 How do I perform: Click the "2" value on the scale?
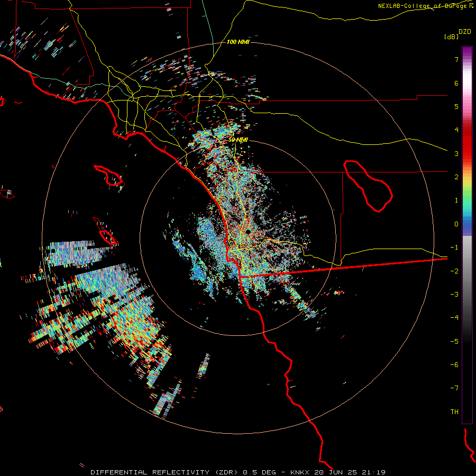(x=456, y=177)
